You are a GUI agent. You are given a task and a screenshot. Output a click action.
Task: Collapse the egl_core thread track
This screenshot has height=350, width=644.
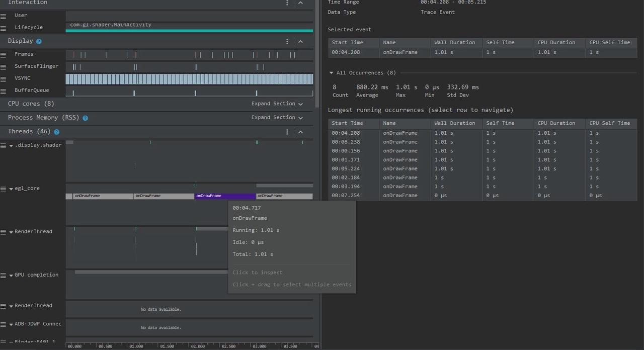point(11,189)
